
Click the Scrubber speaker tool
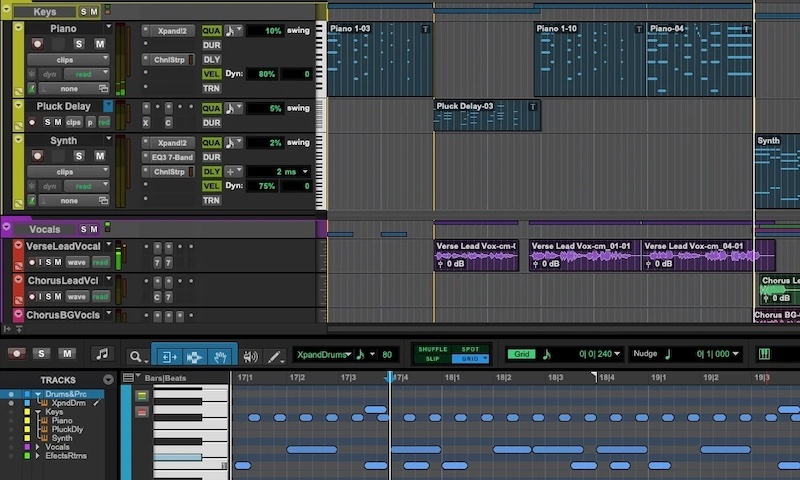click(249, 356)
